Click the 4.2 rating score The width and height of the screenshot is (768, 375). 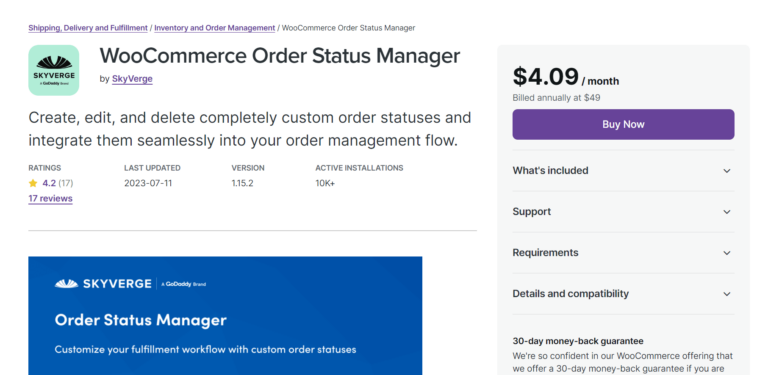[x=49, y=184]
